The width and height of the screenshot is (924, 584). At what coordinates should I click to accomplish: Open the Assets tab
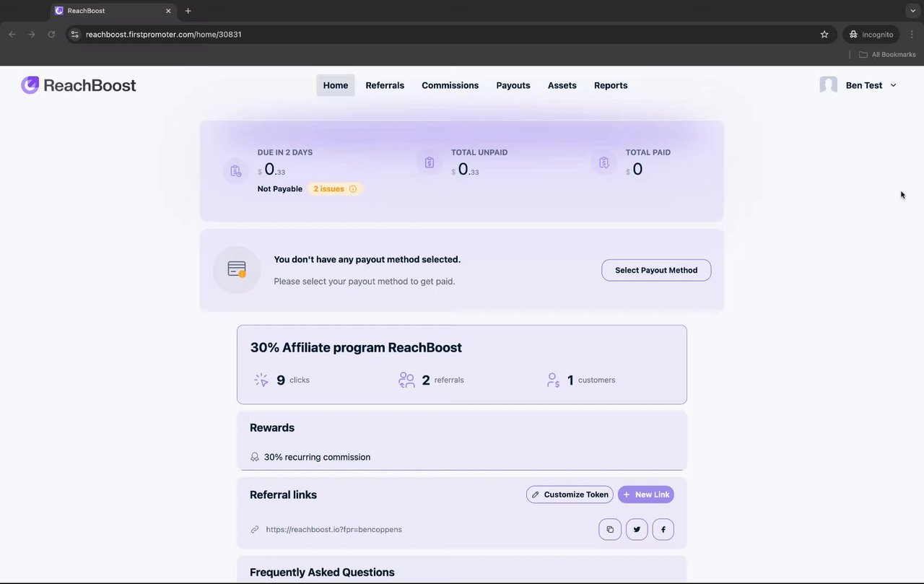pos(562,85)
